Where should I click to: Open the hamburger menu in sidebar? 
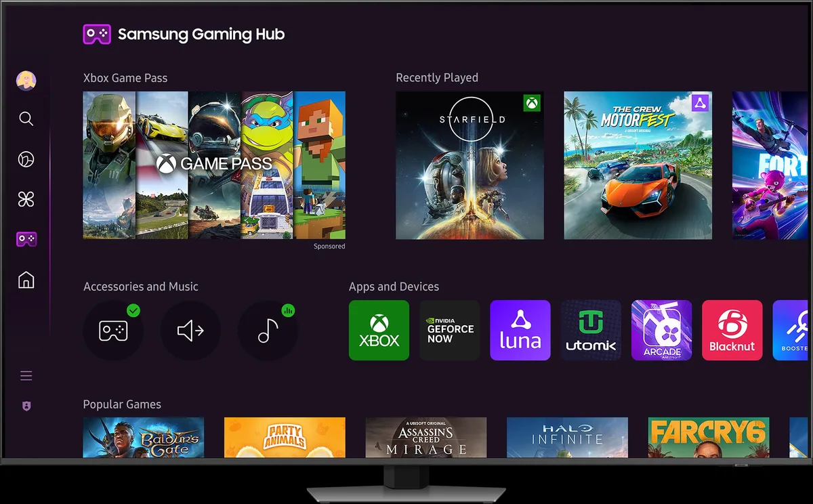pos(26,376)
